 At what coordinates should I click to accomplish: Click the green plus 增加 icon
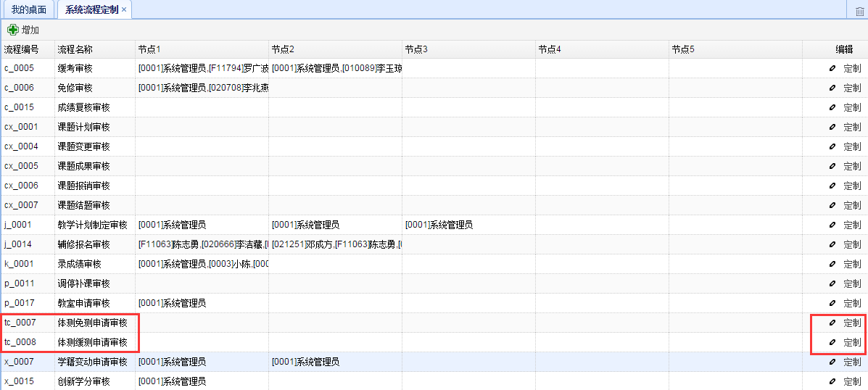click(x=13, y=30)
